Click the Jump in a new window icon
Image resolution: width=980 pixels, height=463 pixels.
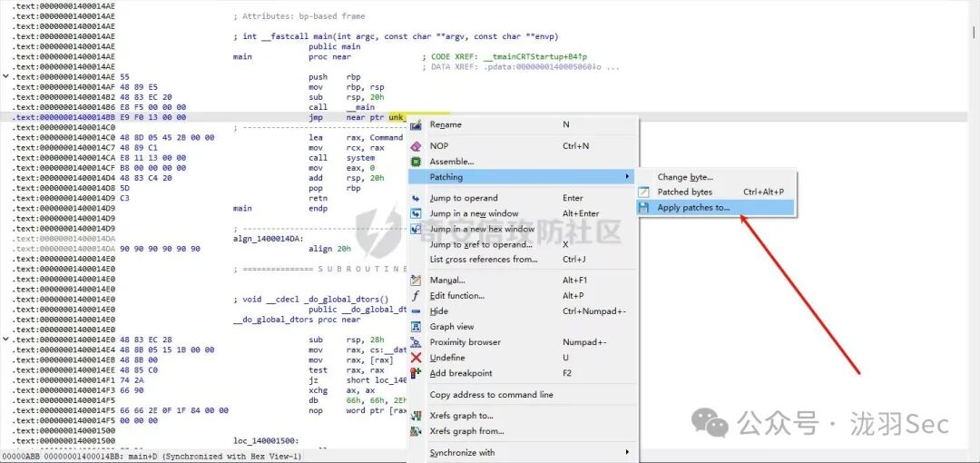(416, 213)
